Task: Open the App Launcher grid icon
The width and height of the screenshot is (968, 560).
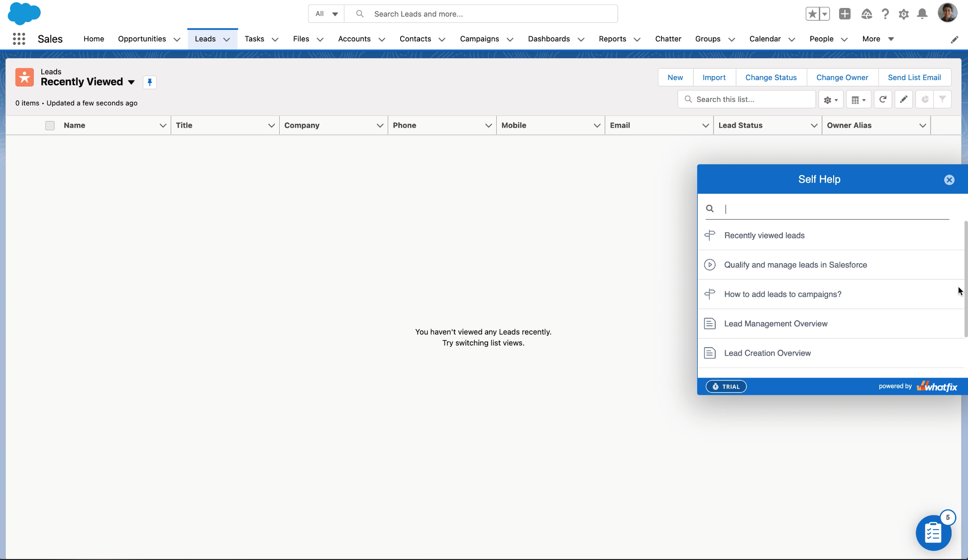Action: tap(19, 39)
